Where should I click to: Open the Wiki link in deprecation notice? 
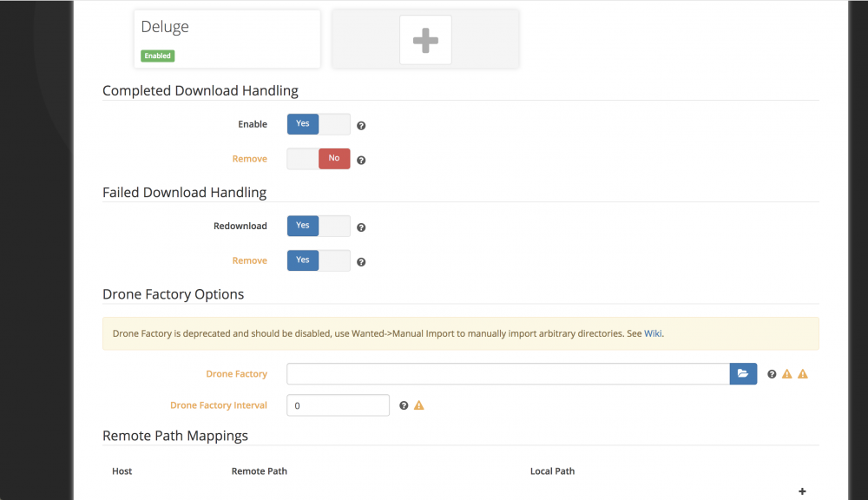click(653, 333)
